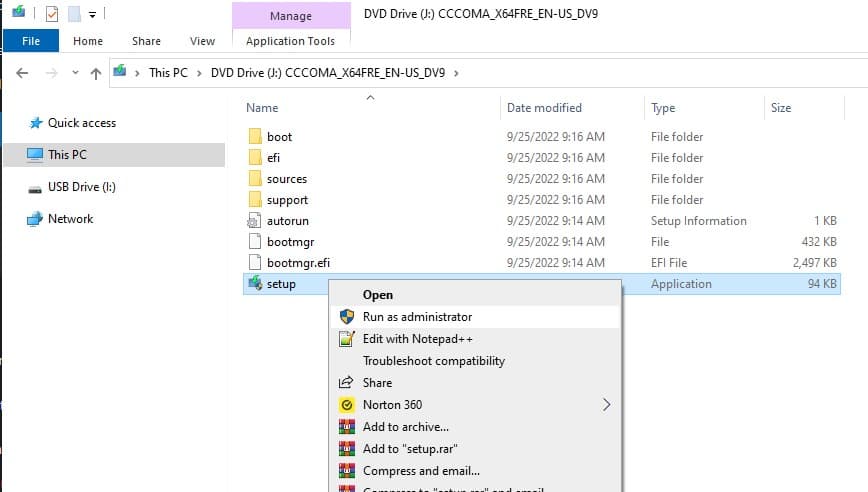The height and width of the screenshot is (492, 868).
Task: Click the Properties checkmark icon in title bar
Action: 51,14
